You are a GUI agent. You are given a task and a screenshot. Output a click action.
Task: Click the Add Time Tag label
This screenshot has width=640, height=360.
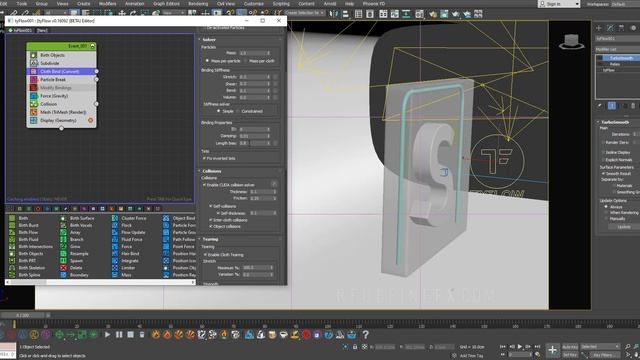(x=471, y=356)
